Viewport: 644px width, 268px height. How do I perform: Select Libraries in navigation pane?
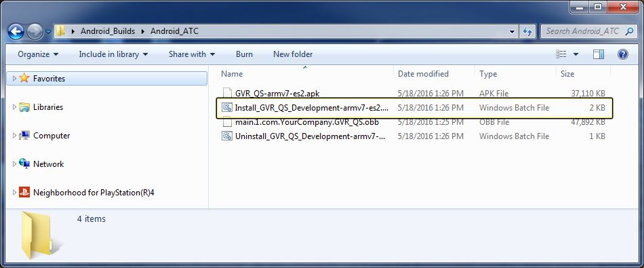pyautogui.click(x=48, y=107)
